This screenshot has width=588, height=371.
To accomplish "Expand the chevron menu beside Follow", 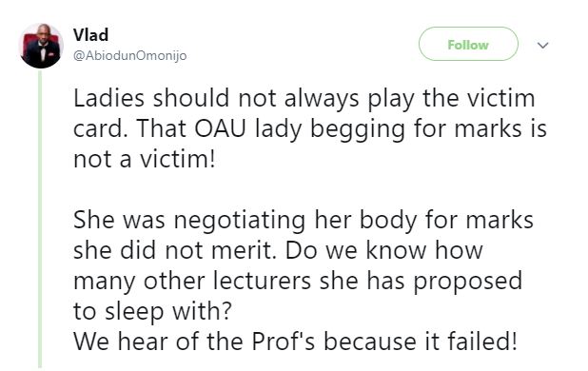I will pos(542,46).
